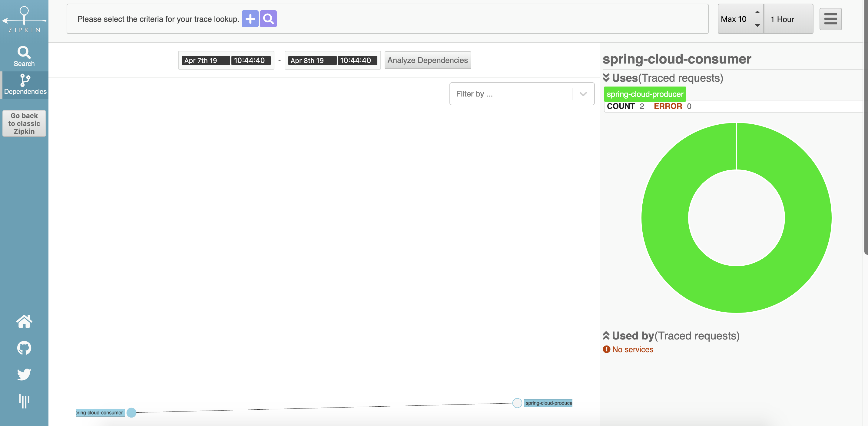Click the end time 10:44:40 field

357,61
